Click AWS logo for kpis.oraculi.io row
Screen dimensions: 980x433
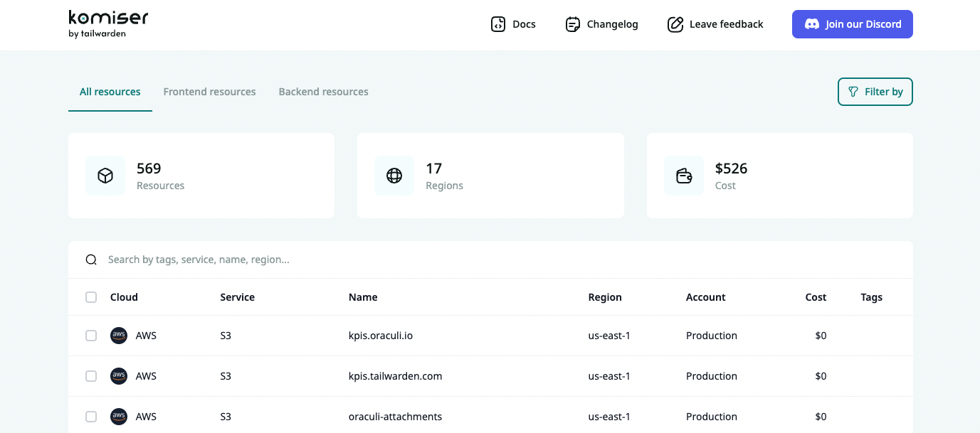119,336
